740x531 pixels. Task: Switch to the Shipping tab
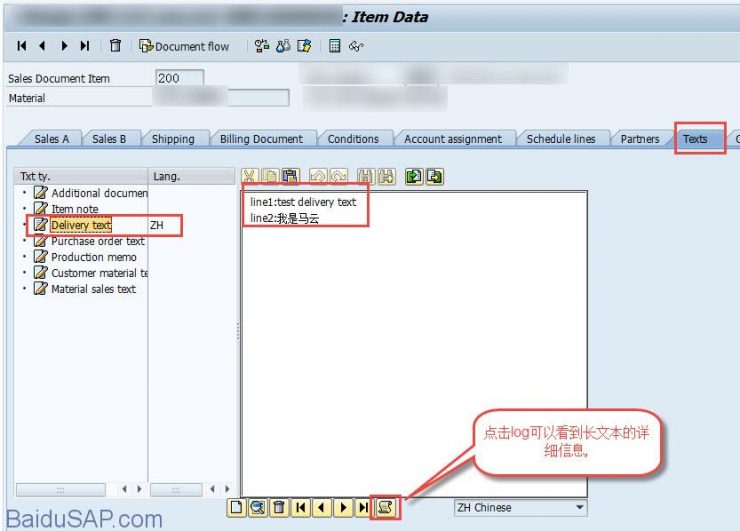click(x=173, y=139)
